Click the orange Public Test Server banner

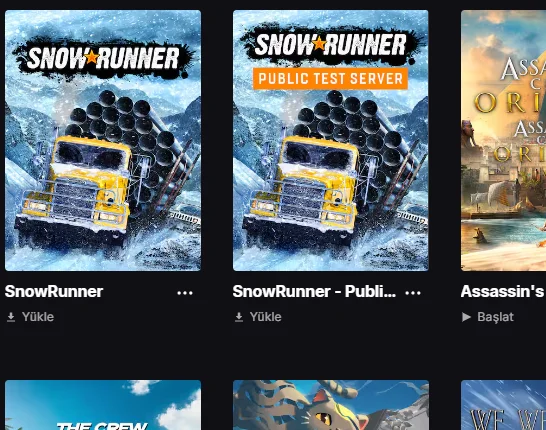(330, 79)
